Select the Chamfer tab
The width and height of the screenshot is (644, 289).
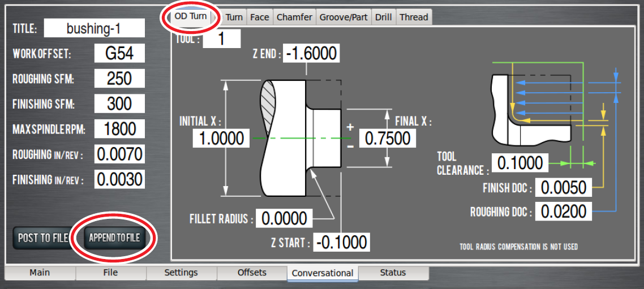(x=294, y=17)
